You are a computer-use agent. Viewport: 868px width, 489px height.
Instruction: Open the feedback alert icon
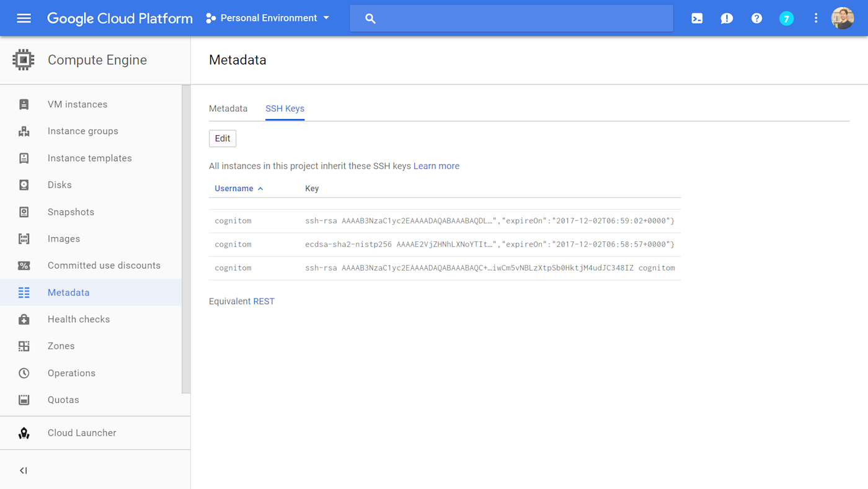pos(727,18)
